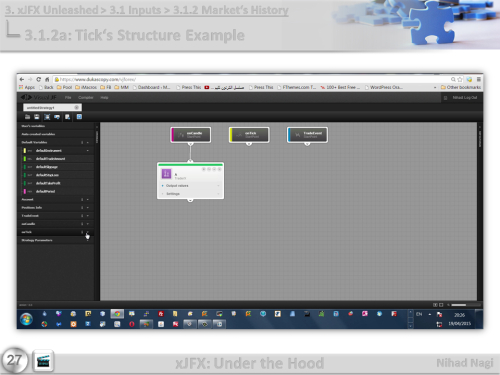Open the slide's video clapperboard icon
The image size is (500, 375).
click(43, 361)
